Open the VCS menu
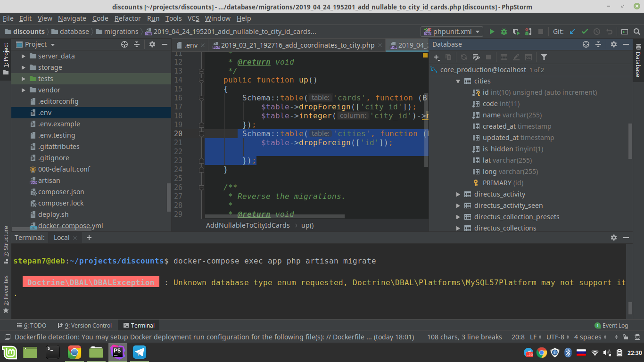 pos(193,18)
